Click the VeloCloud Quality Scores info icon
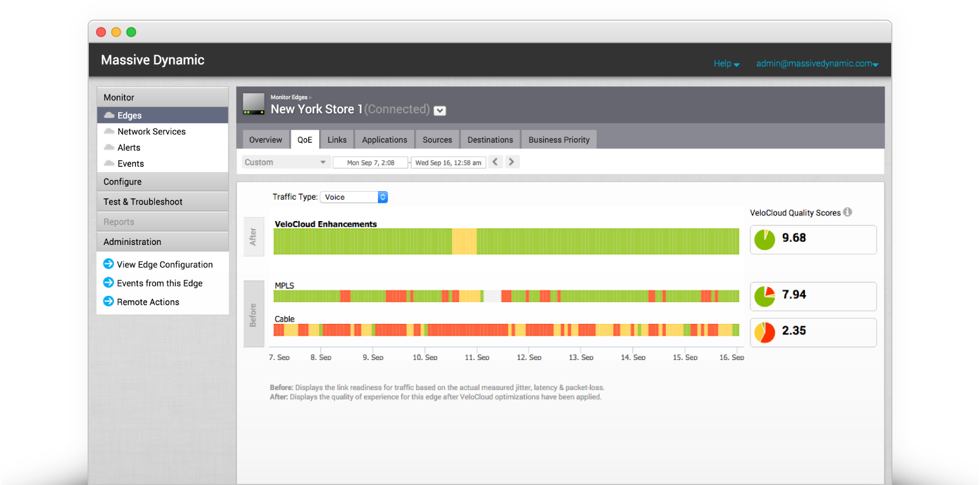 (848, 212)
